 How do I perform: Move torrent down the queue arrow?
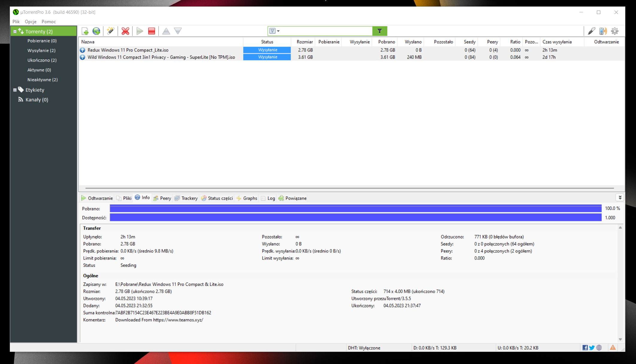click(178, 31)
